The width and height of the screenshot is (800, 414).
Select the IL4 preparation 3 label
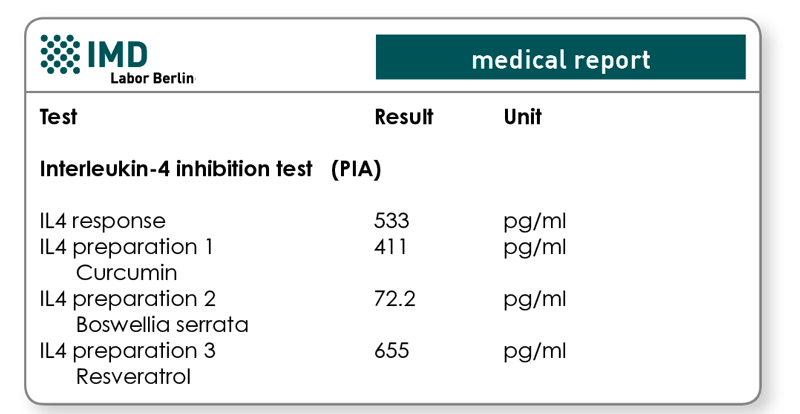coord(128,352)
